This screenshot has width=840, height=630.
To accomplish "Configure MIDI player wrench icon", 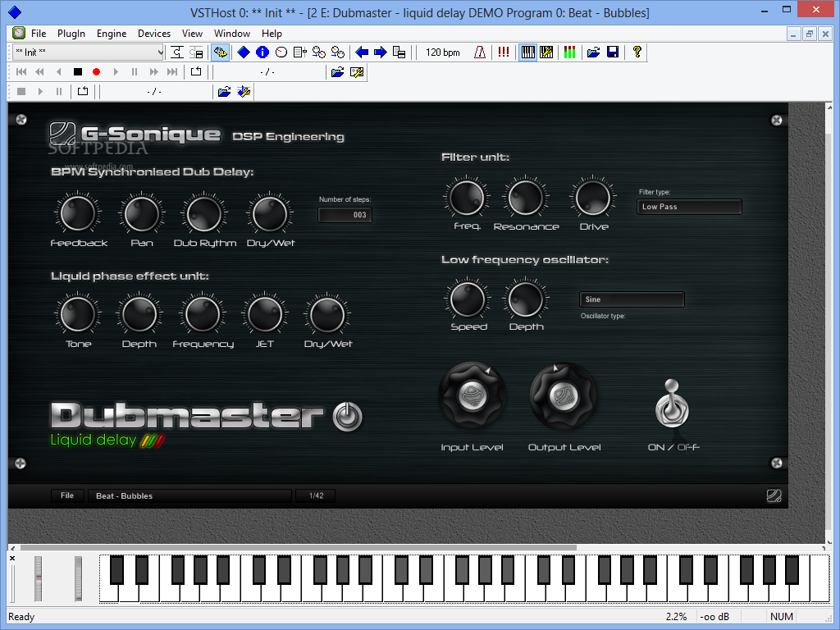I will (356, 72).
